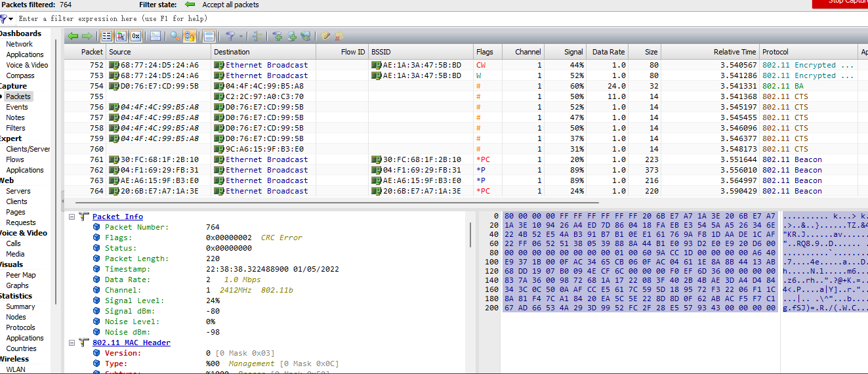
Task: Open the Packet Info link
Action: (x=117, y=217)
